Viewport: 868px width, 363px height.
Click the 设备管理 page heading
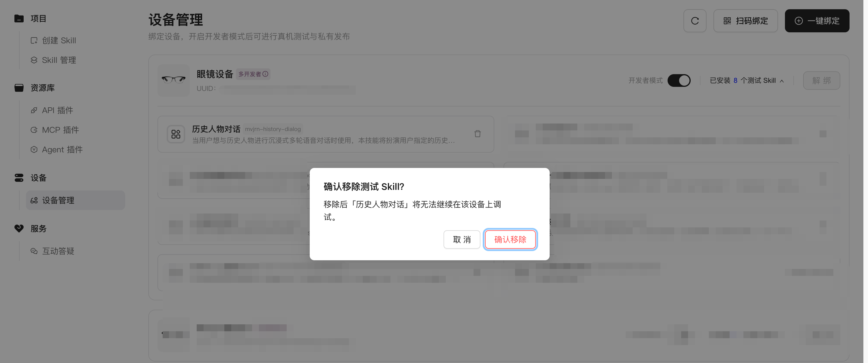pyautogui.click(x=176, y=20)
